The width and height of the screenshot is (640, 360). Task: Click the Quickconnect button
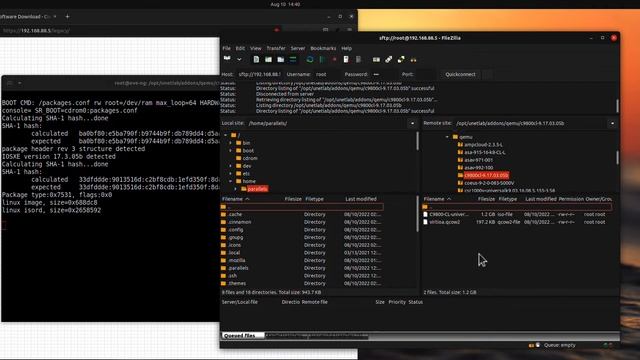tap(460, 74)
